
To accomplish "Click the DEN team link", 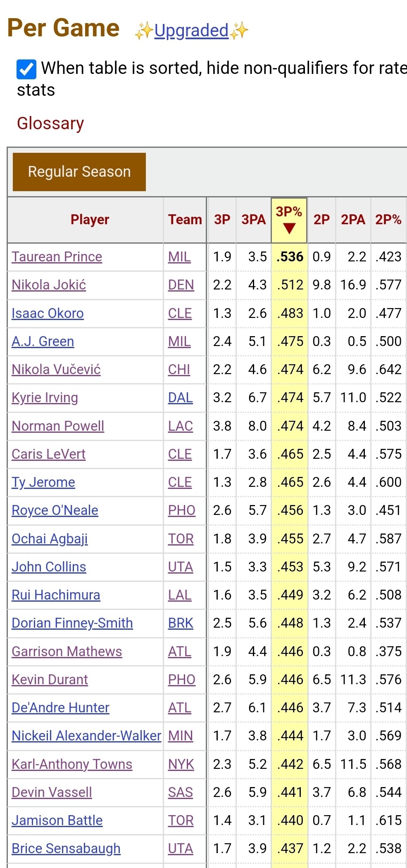I will [181, 285].
